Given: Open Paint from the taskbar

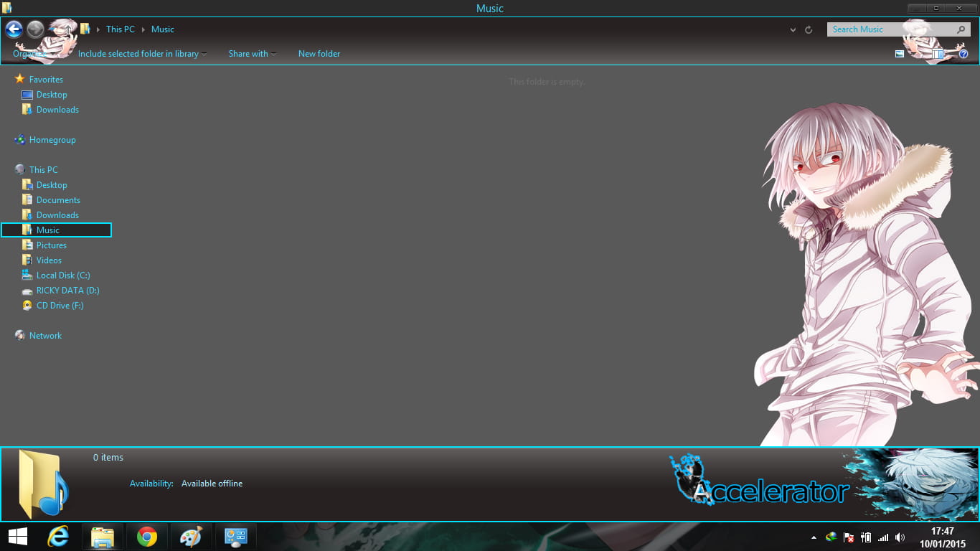Looking at the screenshot, I should (191, 536).
